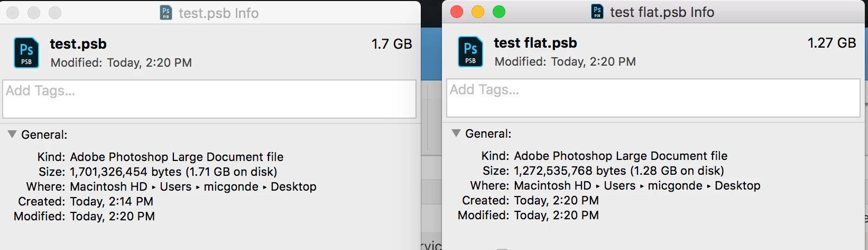868x250 pixels.
Task: Close the inactive test.psb Info window
Action: [x=13, y=13]
